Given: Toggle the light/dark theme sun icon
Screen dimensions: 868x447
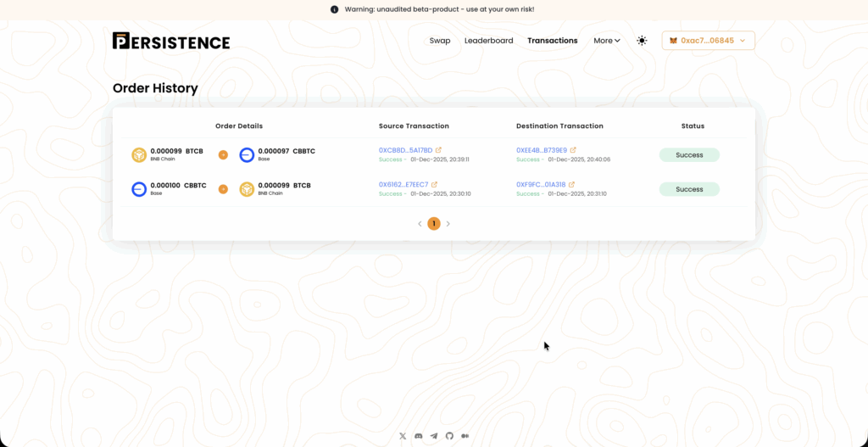Looking at the screenshot, I should click(642, 41).
